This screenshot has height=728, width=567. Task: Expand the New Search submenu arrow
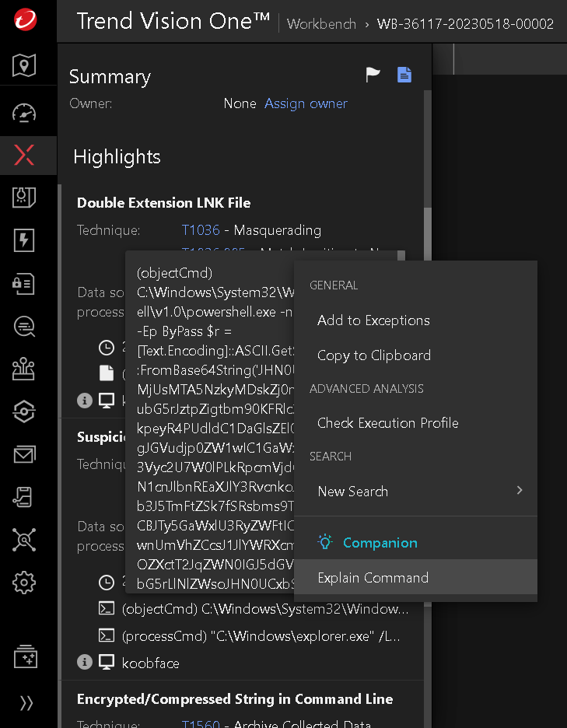(x=520, y=491)
